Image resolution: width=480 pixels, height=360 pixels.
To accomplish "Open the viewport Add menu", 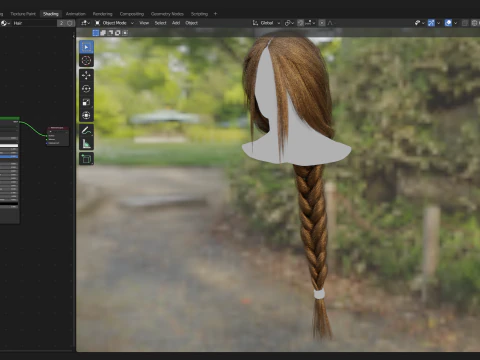I will pyautogui.click(x=176, y=23).
